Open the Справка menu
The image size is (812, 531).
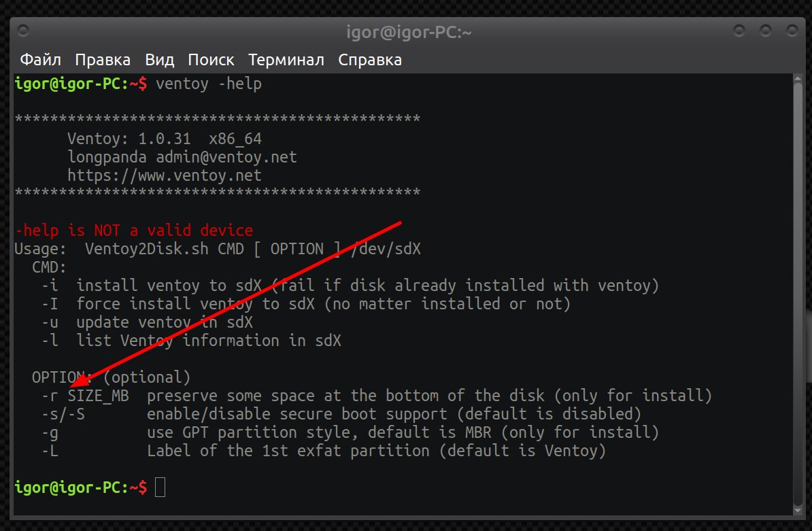pyautogui.click(x=370, y=60)
